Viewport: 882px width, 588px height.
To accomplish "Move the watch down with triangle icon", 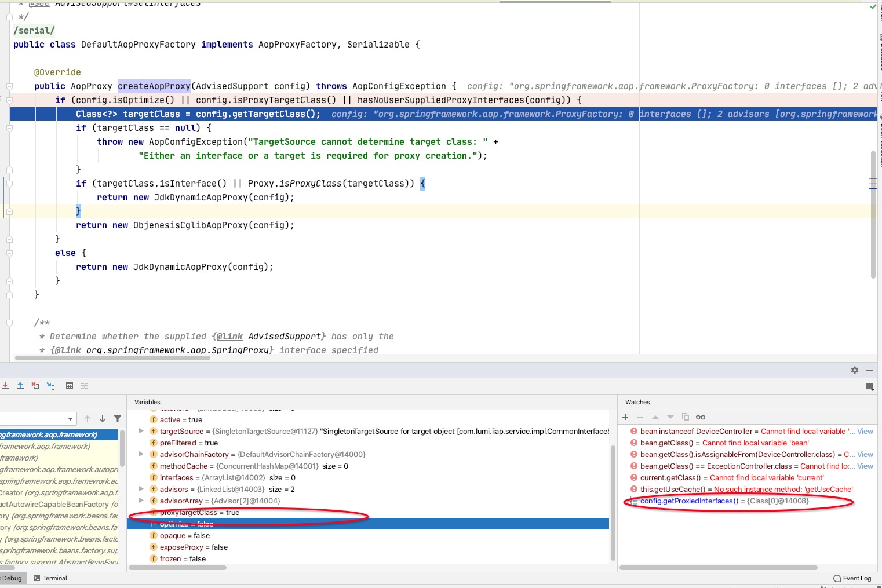I will [x=670, y=417].
